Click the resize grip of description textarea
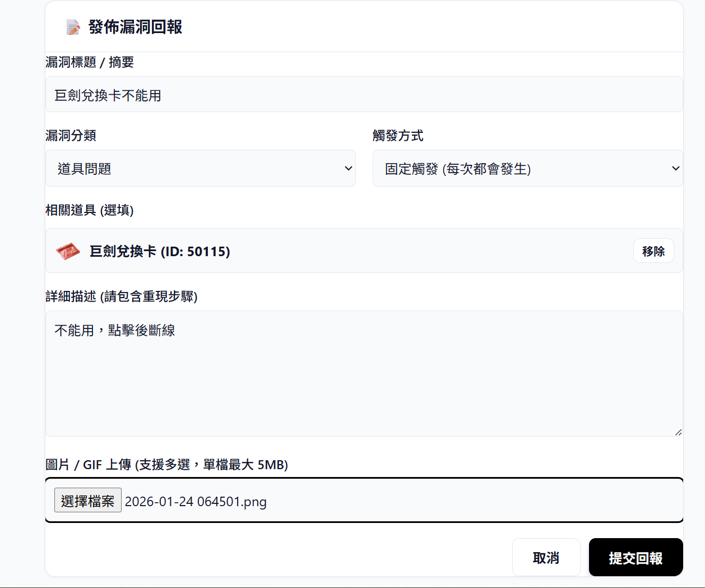Image resolution: width=705 pixels, height=588 pixels. click(x=678, y=432)
